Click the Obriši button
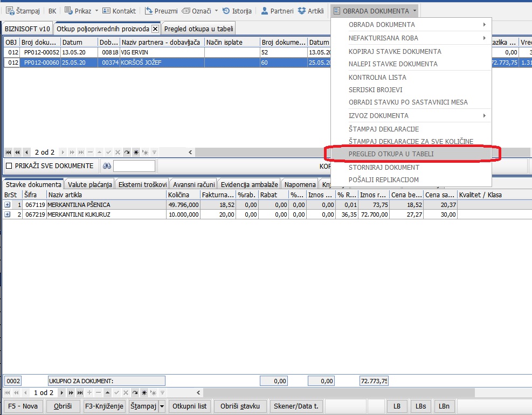Screen dimensions: 532x415 point(63,406)
